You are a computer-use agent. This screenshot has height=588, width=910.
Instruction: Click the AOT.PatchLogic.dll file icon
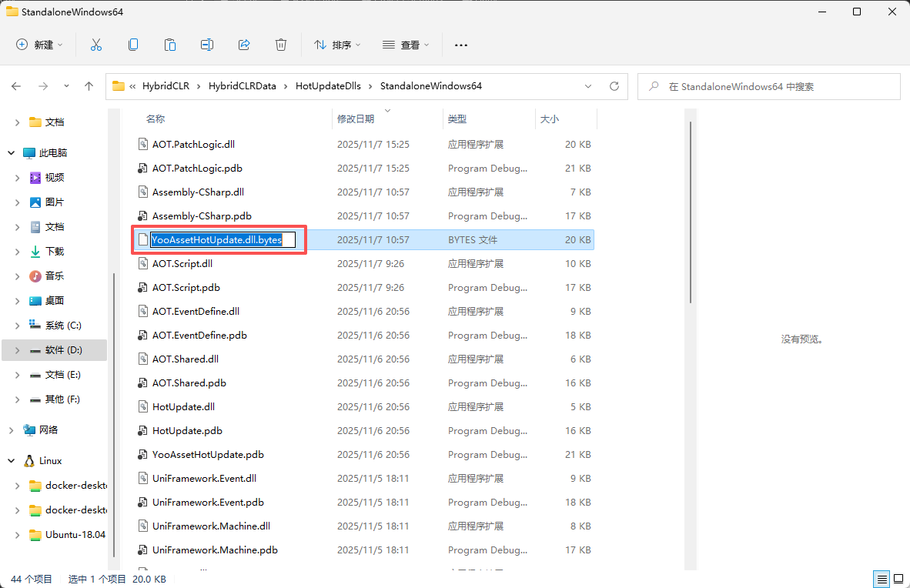point(142,144)
